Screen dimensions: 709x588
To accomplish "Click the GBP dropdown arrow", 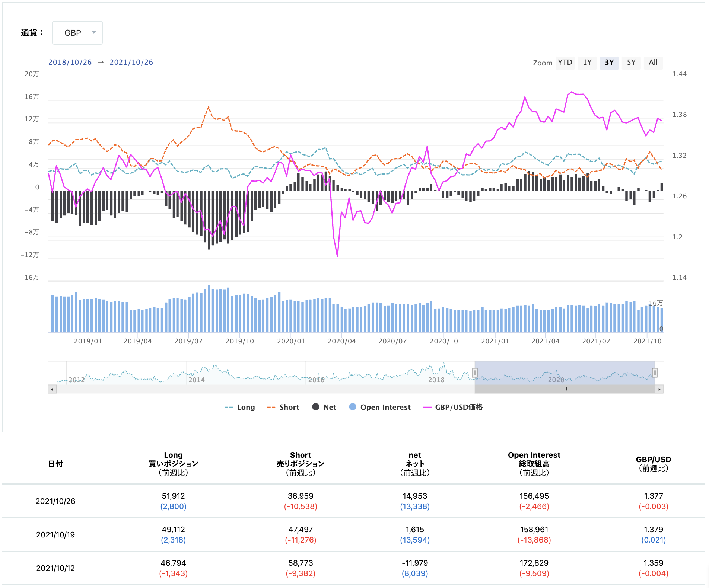I will (94, 33).
